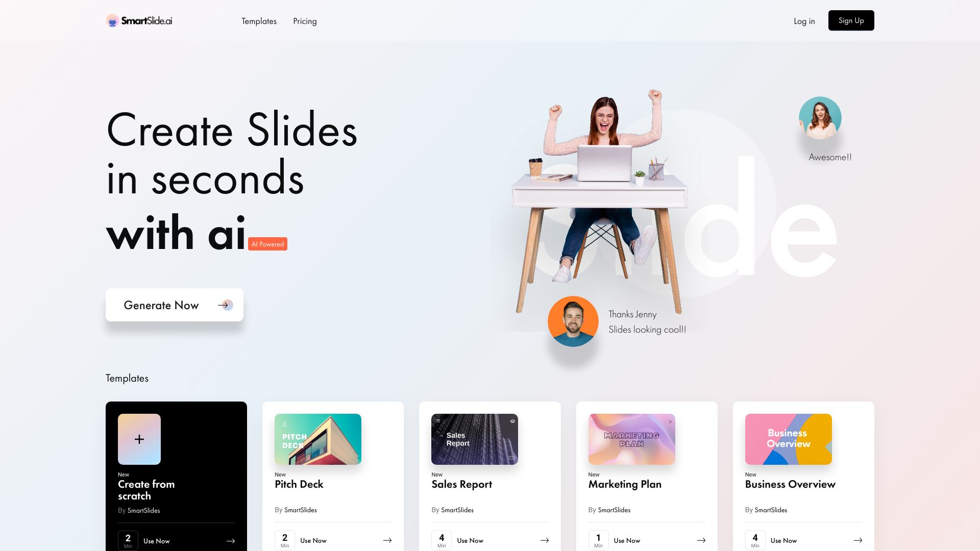Click the Sign Up button
Image resolution: width=980 pixels, height=551 pixels.
tap(851, 20)
